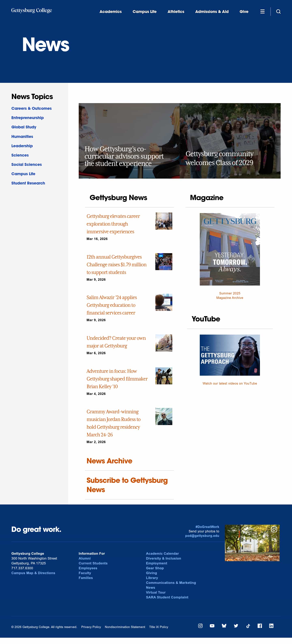Open the hamburger menu icon
The image size is (292, 644).
click(262, 12)
